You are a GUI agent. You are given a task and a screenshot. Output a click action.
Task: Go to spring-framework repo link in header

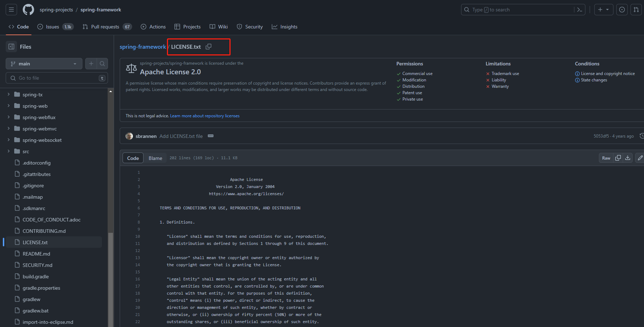coord(101,10)
